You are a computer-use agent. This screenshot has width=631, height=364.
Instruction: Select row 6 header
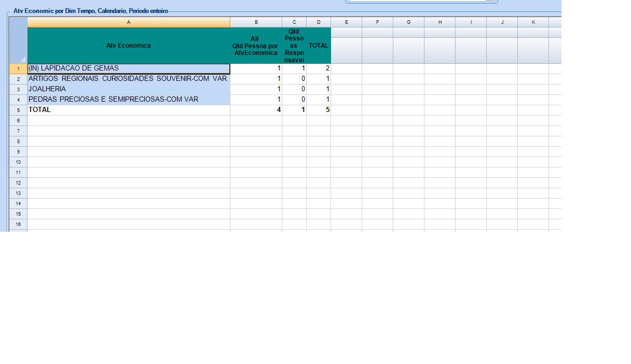(18, 121)
